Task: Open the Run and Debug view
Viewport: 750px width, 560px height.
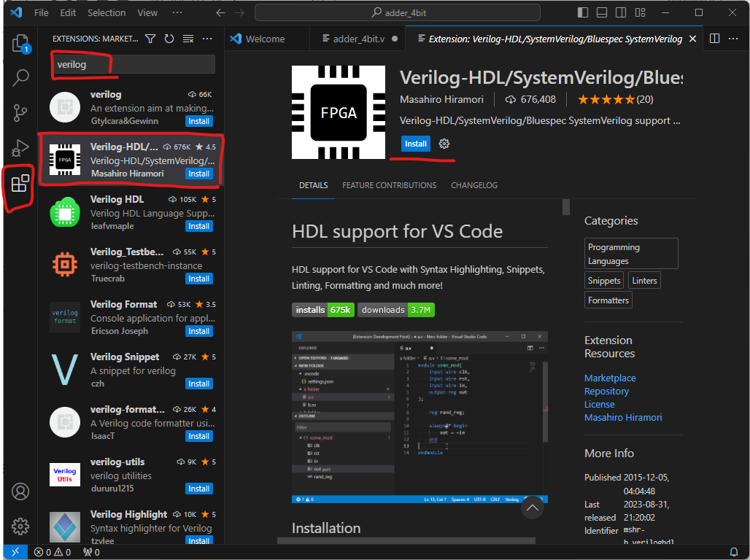Action: (x=20, y=148)
